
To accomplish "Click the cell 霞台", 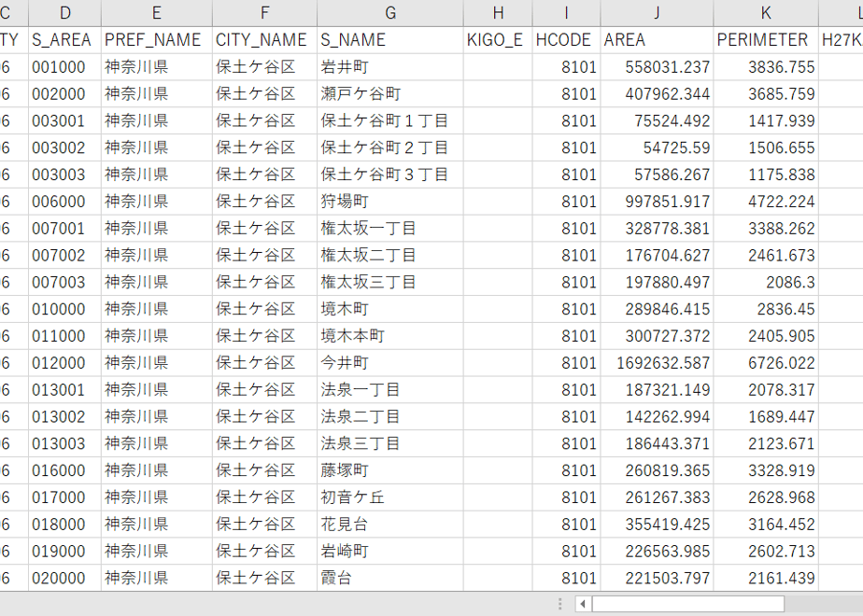I will pos(390,579).
